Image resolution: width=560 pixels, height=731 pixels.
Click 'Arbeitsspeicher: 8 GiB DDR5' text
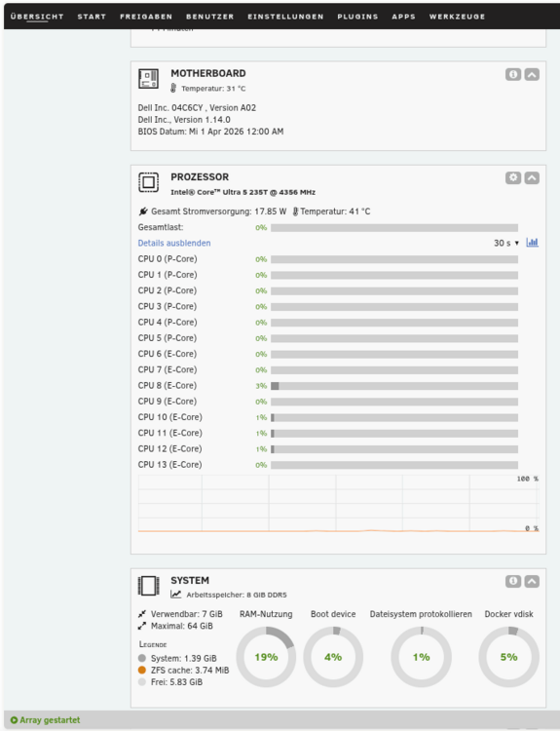tap(237, 595)
